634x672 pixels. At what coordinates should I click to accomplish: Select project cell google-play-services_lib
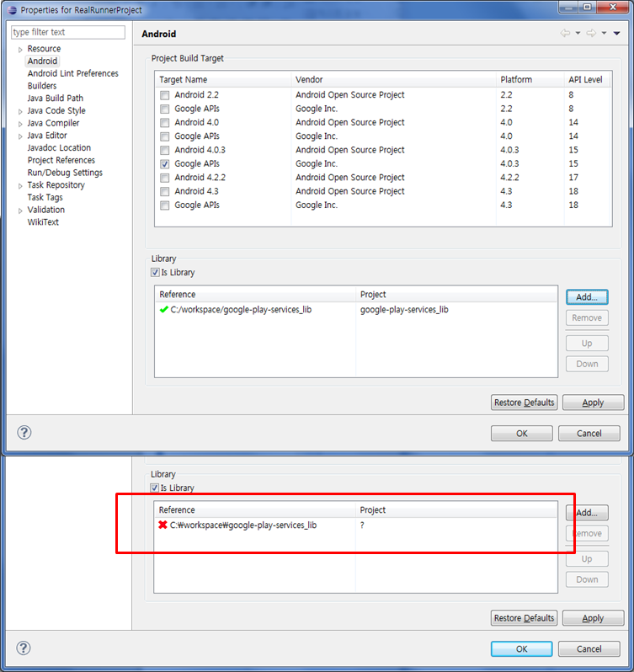pyautogui.click(x=404, y=309)
